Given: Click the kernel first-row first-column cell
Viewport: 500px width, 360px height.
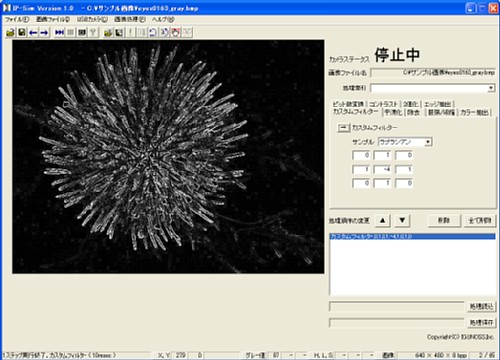Looking at the screenshot, I should [361, 155].
